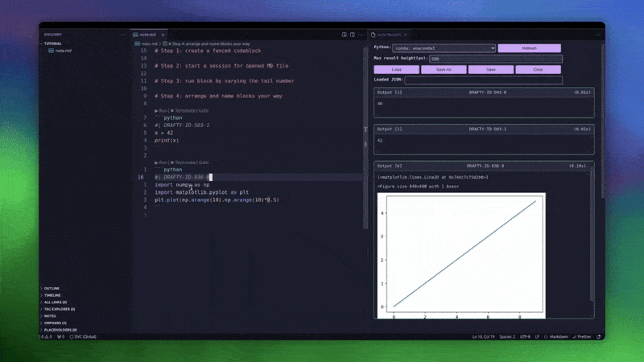Click the Refresh button
The height and width of the screenshot is (362, 644).
[530, 48]
